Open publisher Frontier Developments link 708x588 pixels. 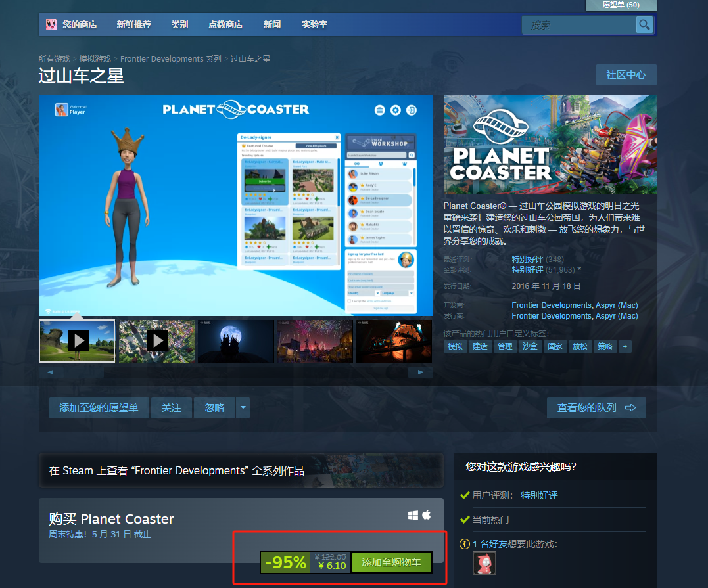coord(552,316)
